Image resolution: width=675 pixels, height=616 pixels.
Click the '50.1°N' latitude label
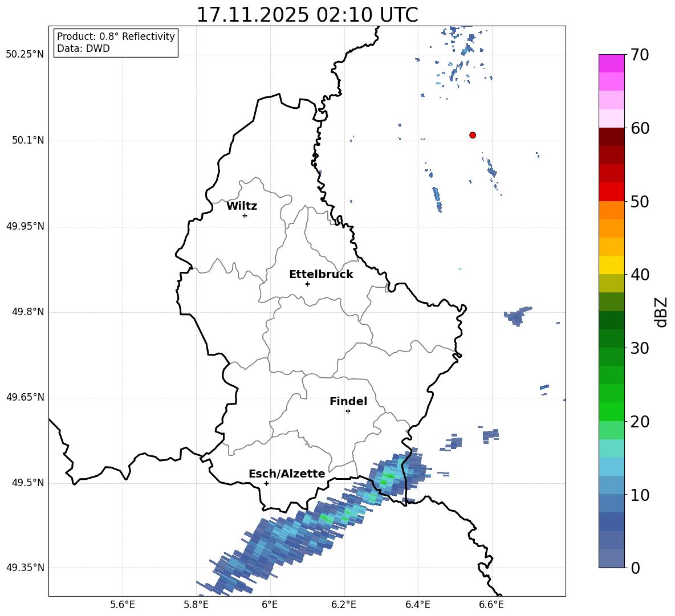coord(29,141)
